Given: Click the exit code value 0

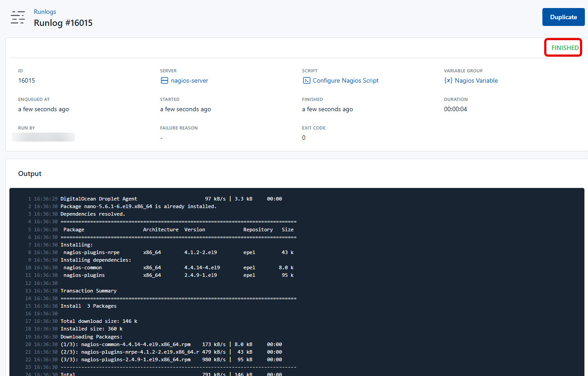Looking at the screenshot, I should [304, 138].
